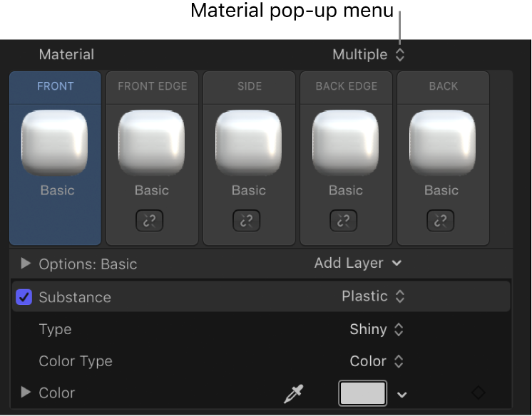Click the Add Layer button
Screen dimensions: 532x416
[358, 263]
